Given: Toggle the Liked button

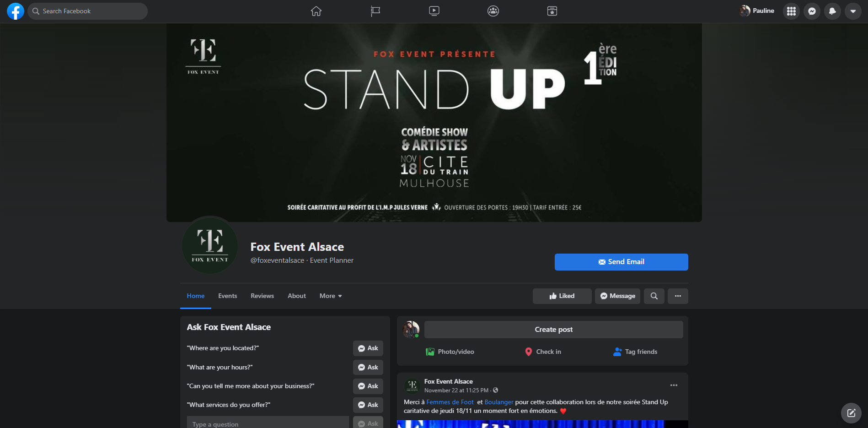Looking at the screenshot, I should pos(562,296).
